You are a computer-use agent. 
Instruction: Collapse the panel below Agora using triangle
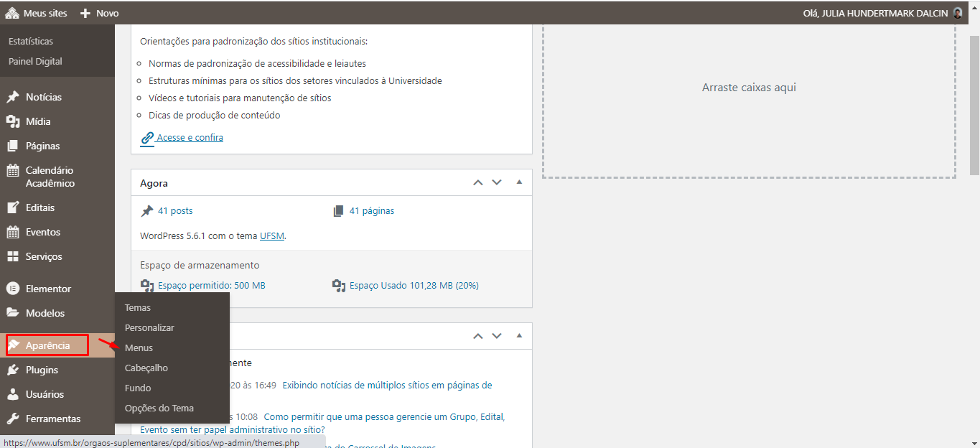(519, 335)
